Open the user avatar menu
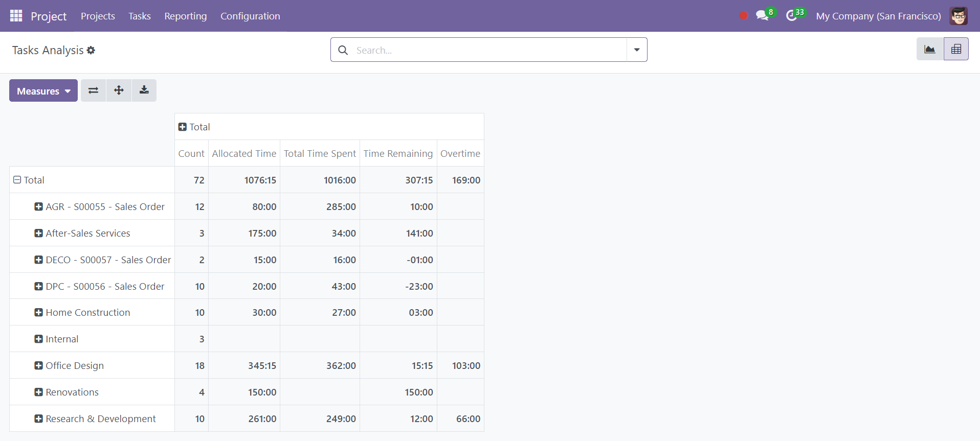Screen dimensions: 980x441 959,16
